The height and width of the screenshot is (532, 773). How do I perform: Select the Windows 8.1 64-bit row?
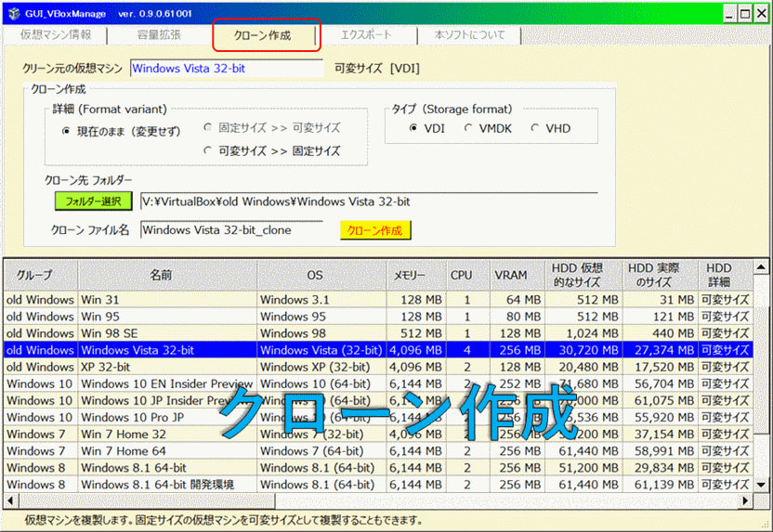point(378,467)
